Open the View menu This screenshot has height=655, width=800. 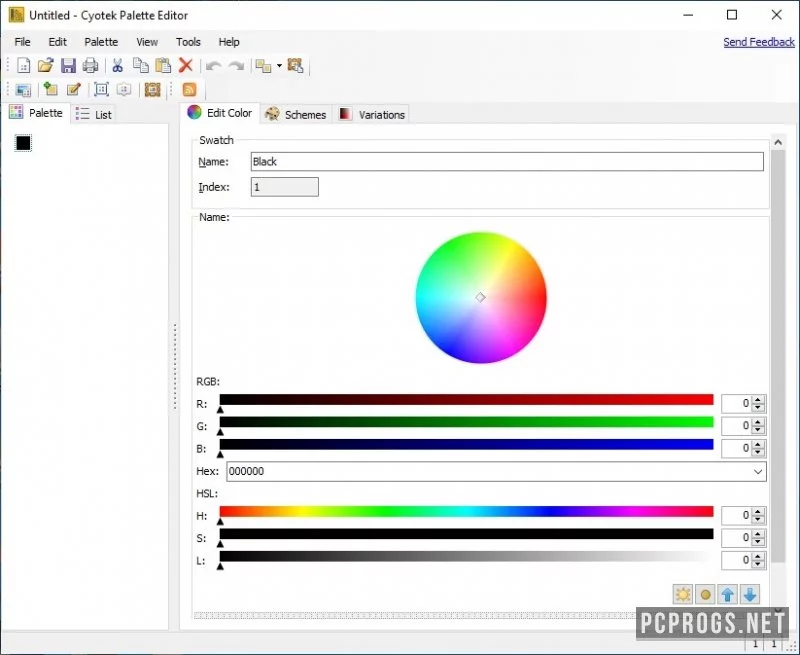point(147,42)
